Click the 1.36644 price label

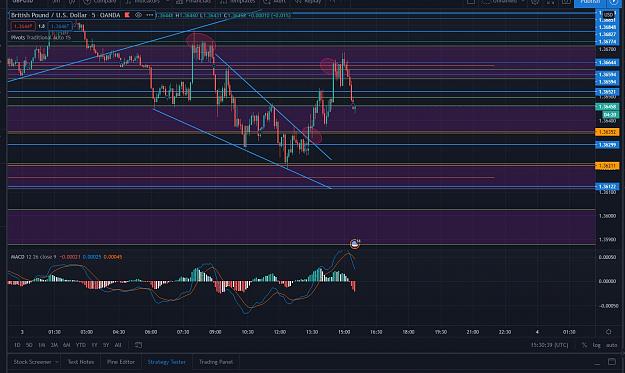[607, 63]
